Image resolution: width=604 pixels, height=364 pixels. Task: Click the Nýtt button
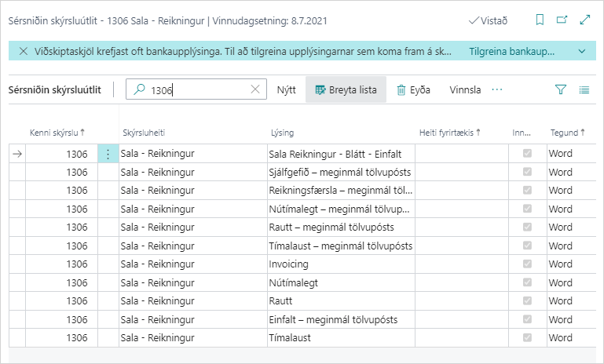(x=286, y=90)
